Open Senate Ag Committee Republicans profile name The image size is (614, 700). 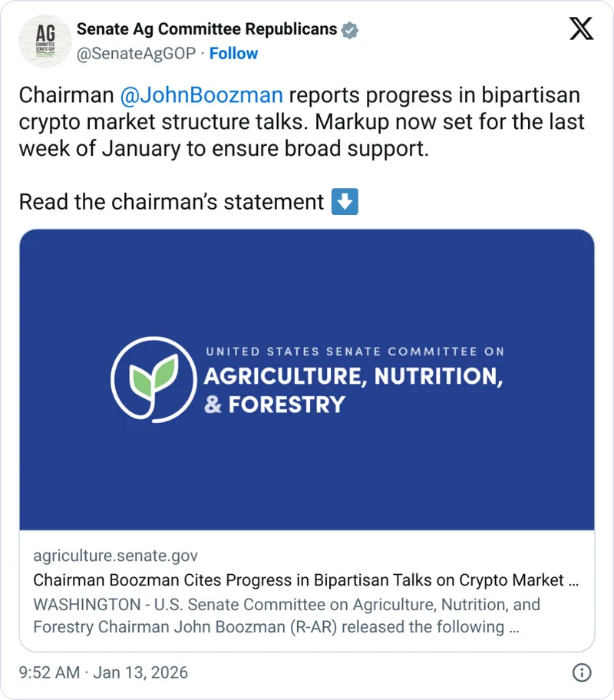click(206, 30)
